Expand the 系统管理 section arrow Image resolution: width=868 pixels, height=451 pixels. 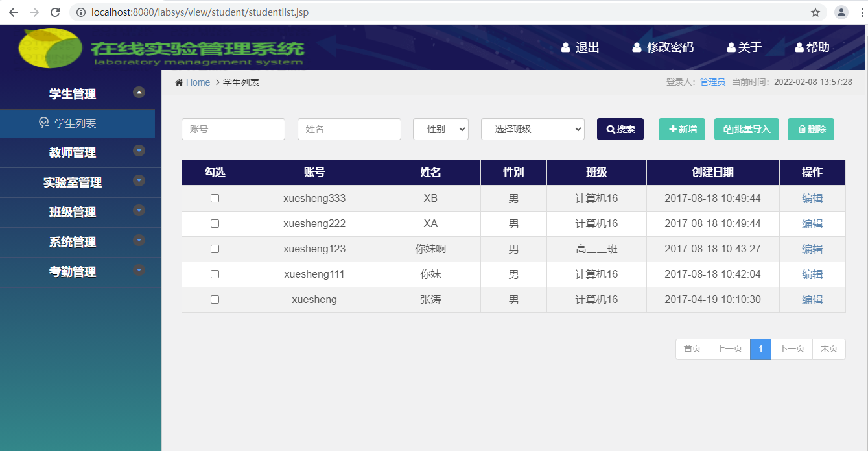pyautogui.click(x=139, y=240)
